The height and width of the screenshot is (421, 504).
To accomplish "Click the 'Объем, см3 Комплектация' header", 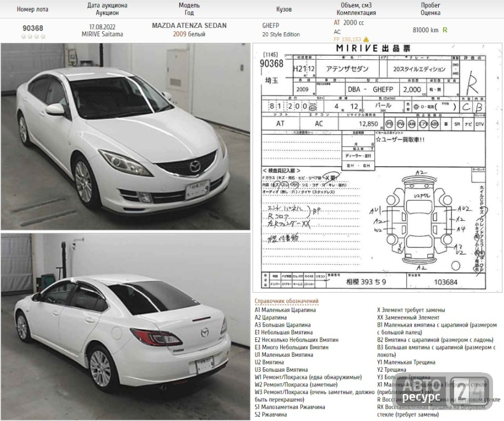I will [x=356, y=9].
